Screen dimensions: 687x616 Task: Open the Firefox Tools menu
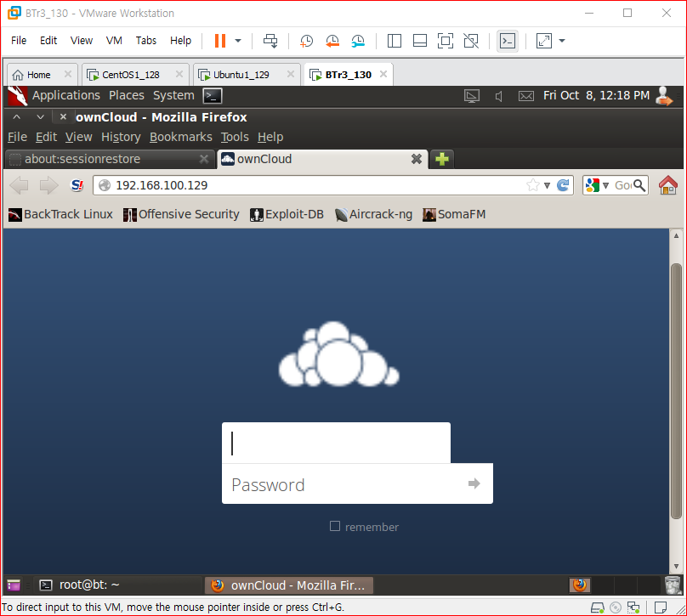point(235,137)
